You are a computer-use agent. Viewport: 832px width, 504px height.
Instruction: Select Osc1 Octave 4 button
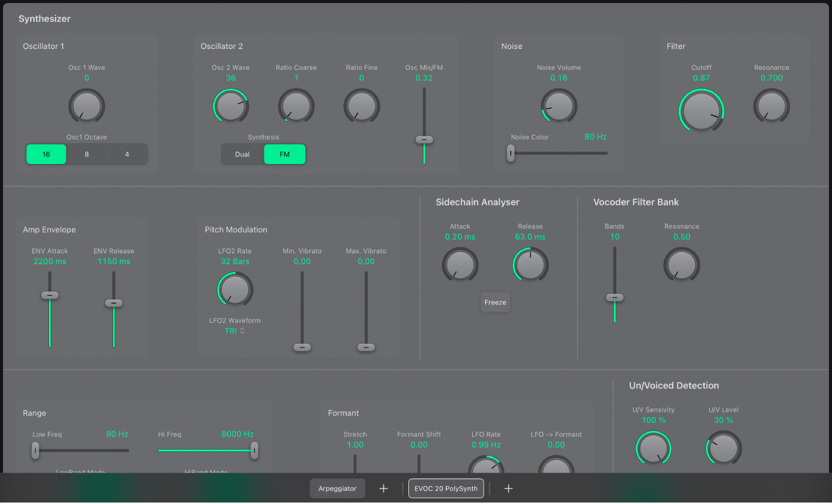tap(127, 155)
